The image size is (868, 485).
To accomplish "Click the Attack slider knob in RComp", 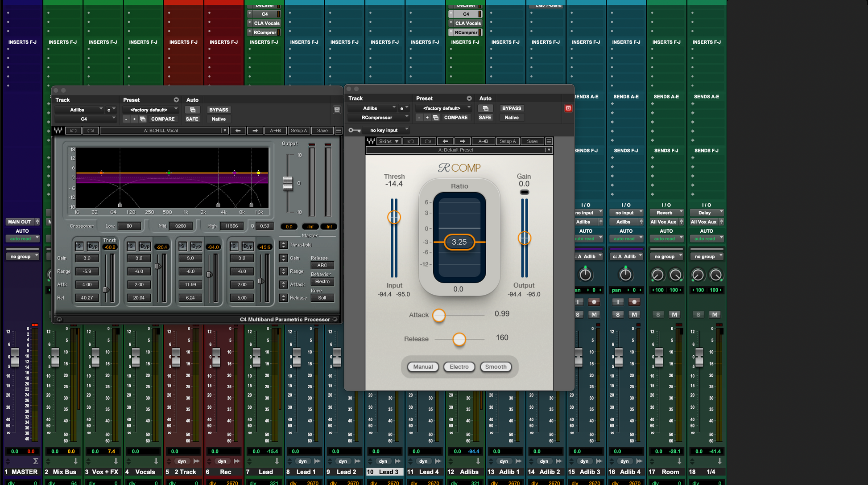I will (x=439, y=315).
